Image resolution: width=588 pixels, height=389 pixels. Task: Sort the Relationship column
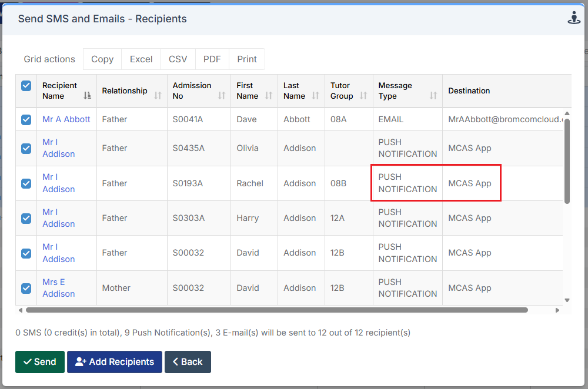(x=158, y=95)
